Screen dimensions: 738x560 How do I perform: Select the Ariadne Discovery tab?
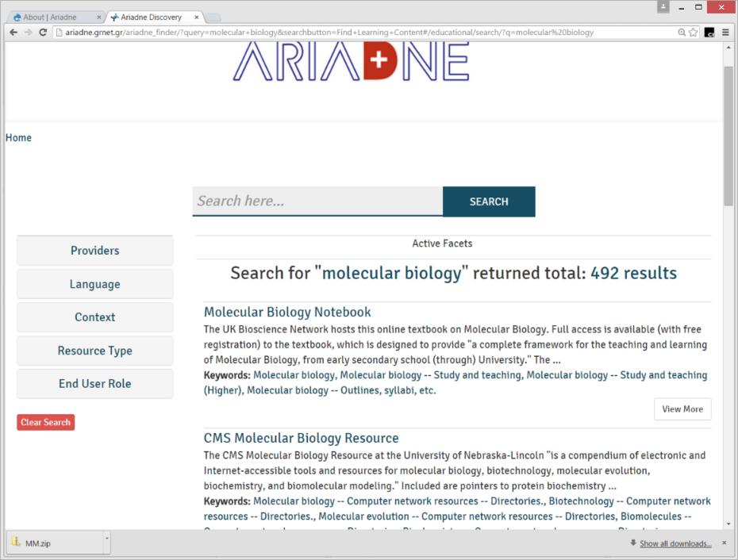151,17
